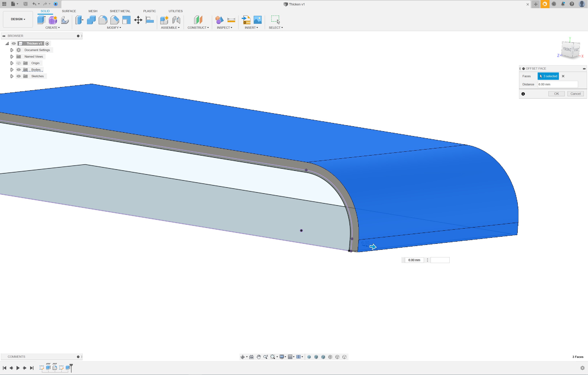Select the Joint tool
Screen dimensions: 588x375
[x=176, y=20]
